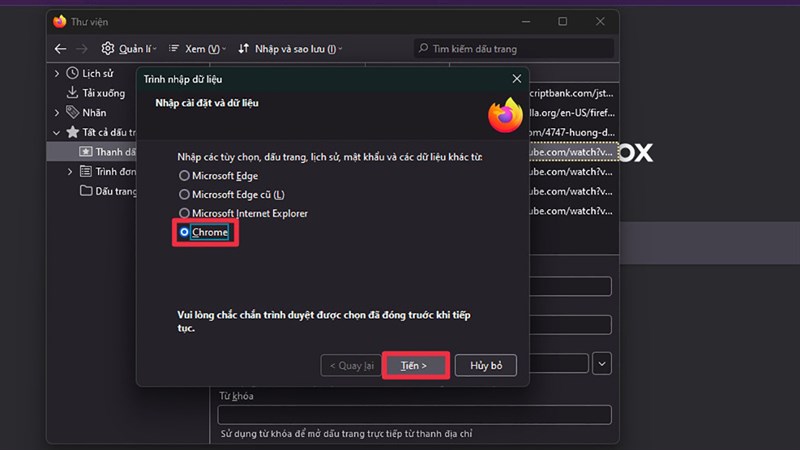Click the clock icon next to Lịch sử
Viewport: 800px width, 450px height.
(x=72, y=73)
